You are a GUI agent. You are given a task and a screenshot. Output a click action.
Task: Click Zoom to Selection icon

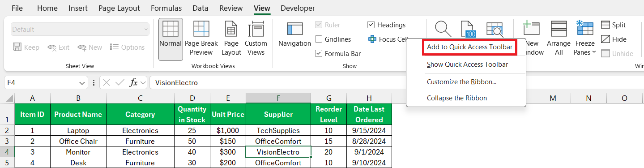point(495,29)
